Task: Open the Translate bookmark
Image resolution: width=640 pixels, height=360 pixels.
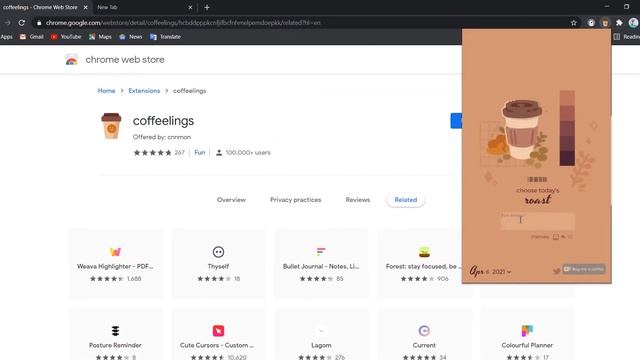Action: (x=165, y=37)
